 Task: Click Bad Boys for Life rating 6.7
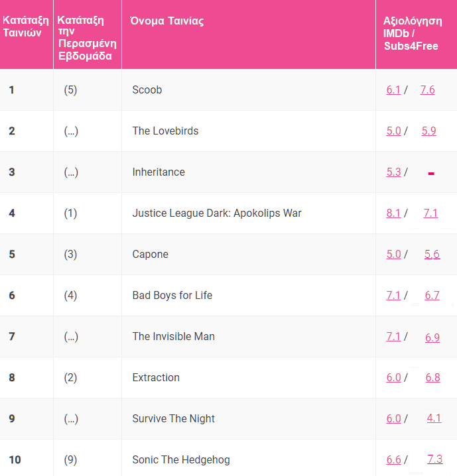(432, 295)
